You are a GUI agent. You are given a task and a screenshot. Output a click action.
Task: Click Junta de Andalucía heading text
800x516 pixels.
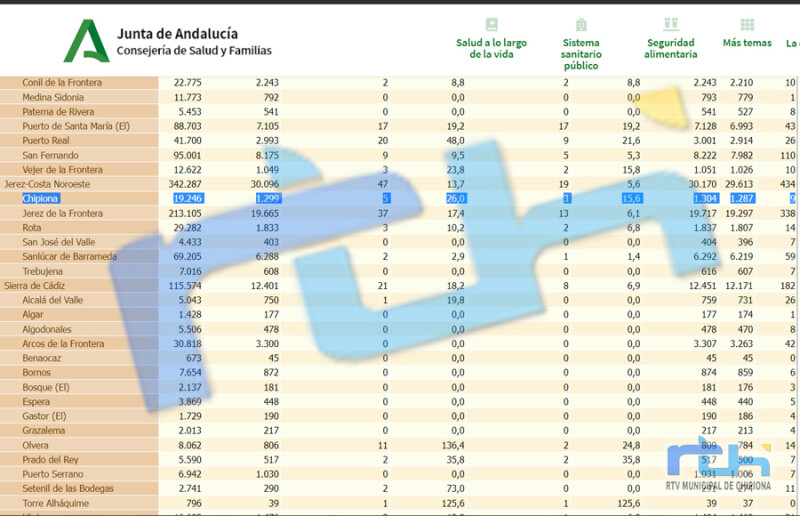[177, 34]
